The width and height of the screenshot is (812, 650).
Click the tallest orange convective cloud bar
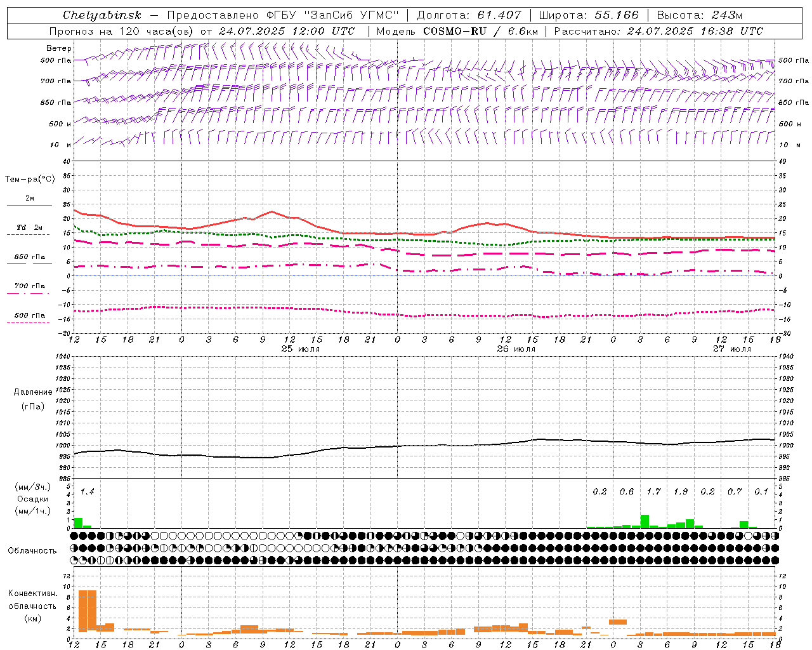(x=87, y=611)
